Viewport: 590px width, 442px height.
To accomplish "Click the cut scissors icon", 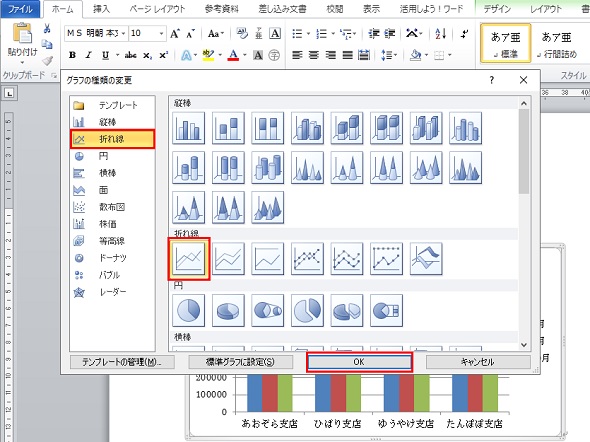I will coord(47,28).
